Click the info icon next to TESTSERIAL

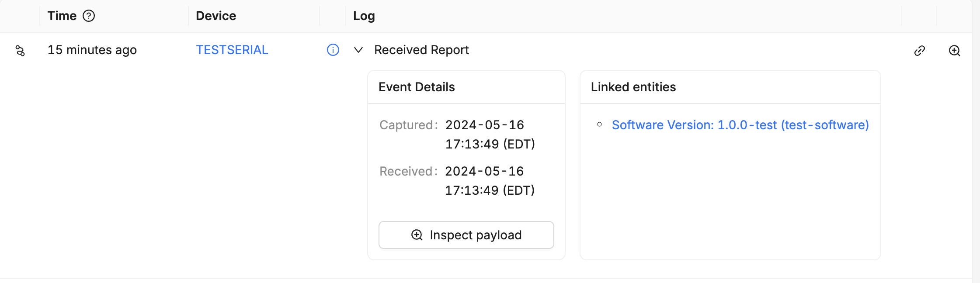pos(333,50)
